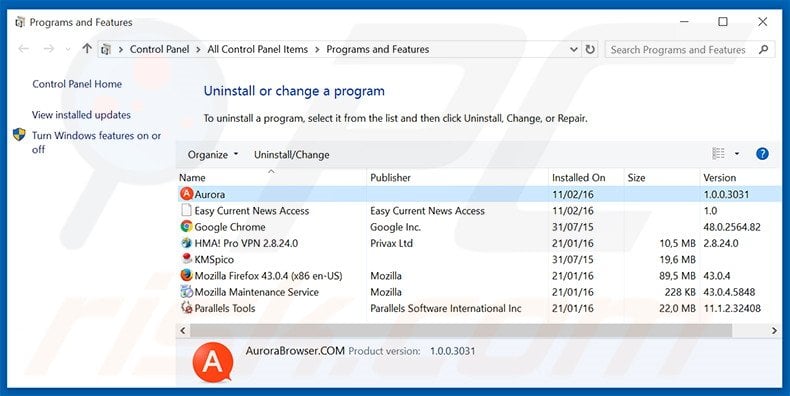790x396 pixels.
Task: Click the scrollbar right arrow
Action: pos(774,331)
